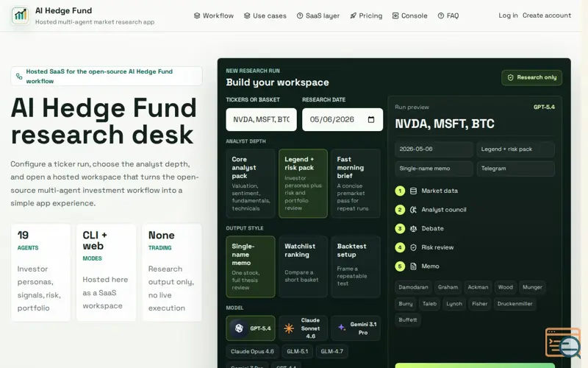Open the calendar picker icon in date field
This screenshot has height=368, width=588.
[x=371, y=119]
